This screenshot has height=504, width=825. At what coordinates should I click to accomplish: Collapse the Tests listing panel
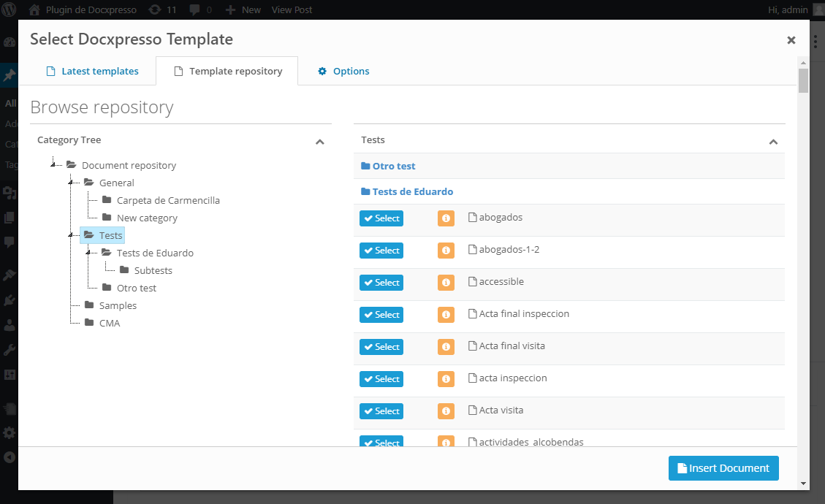[x=773, y=142]
